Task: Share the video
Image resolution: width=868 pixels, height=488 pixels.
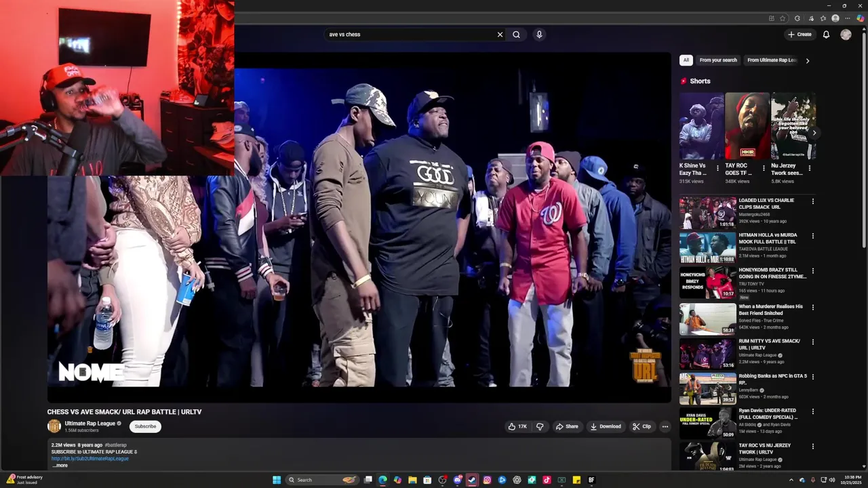Action: pos(567,426)
